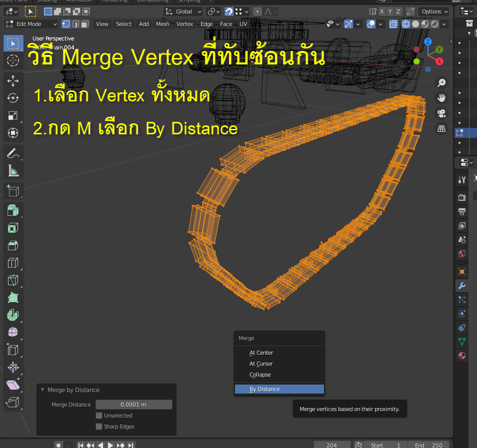Switch to face select mode
The image size is (477, 448).
click(85, 24)
